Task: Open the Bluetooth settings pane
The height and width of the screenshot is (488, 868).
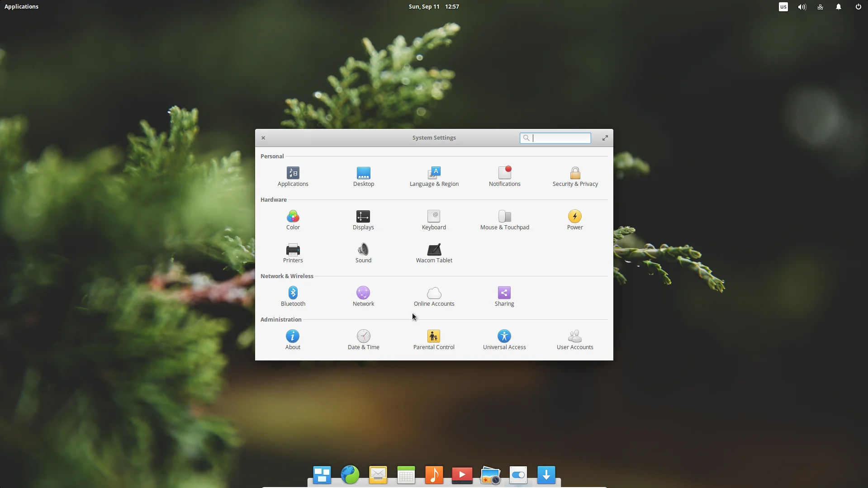Action: [x=293, y=297]
